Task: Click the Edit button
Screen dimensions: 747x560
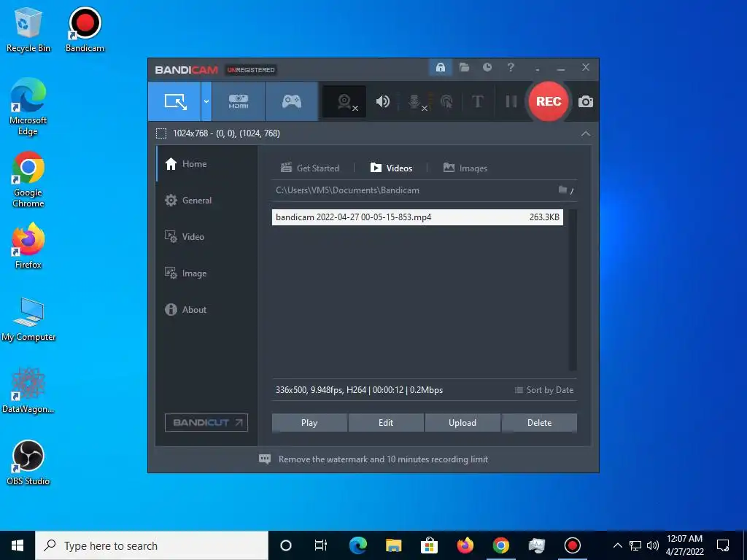Action: (x=386, y=423)
